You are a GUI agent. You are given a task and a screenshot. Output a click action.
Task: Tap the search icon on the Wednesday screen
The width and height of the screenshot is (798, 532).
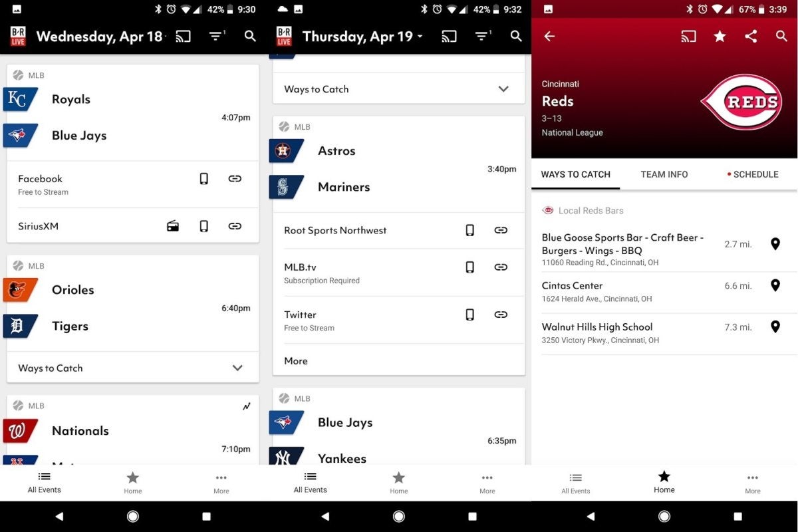tap(250, 36)
